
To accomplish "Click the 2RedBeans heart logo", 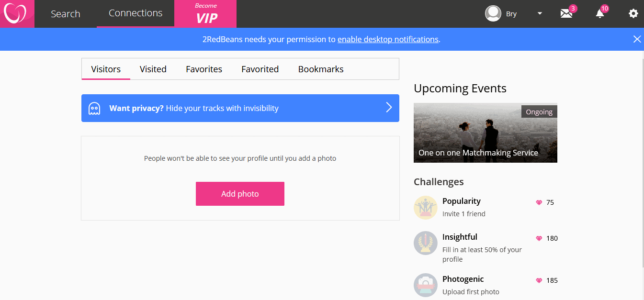I will tap(15, 13).
